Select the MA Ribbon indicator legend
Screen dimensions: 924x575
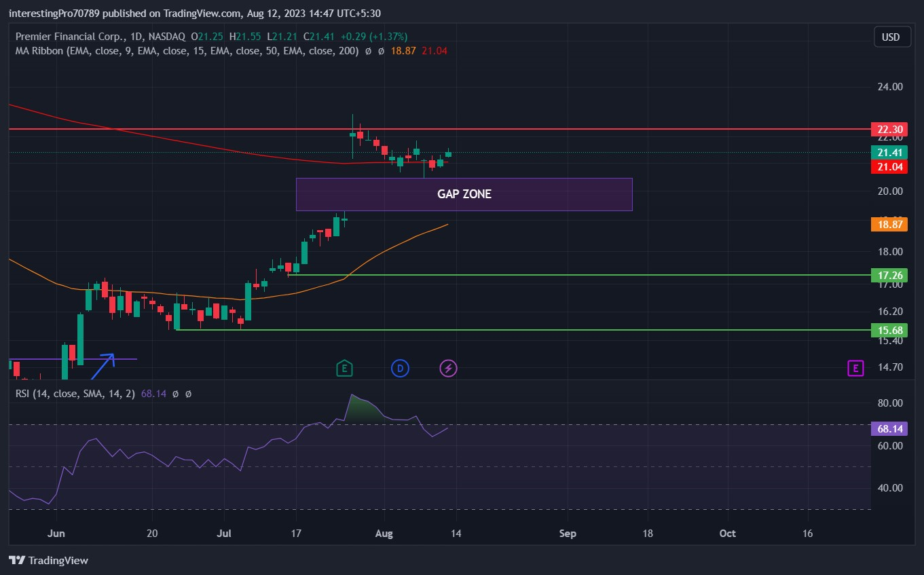click(x=187, y=50)
